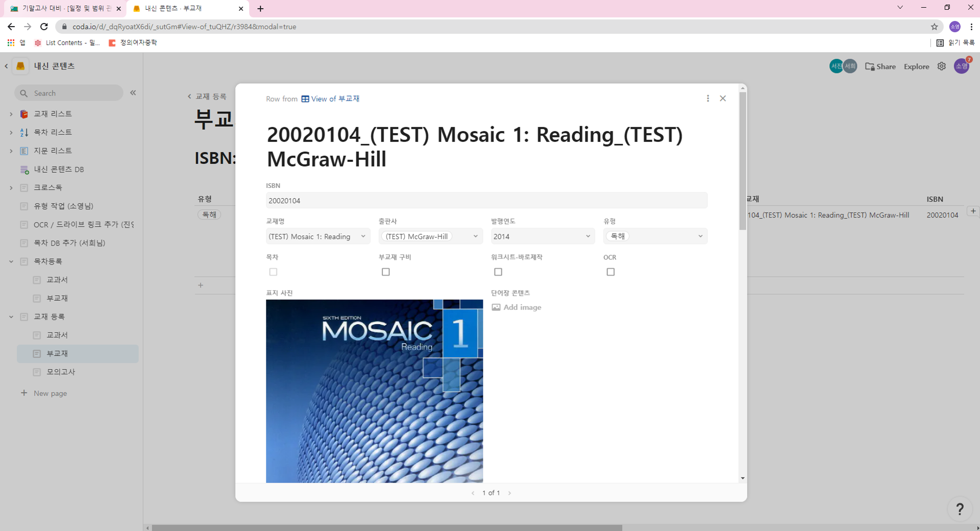This screenshot has height=531, width=980.
Task: Collapse the 목차등록 section
Action: pos(11,261)
